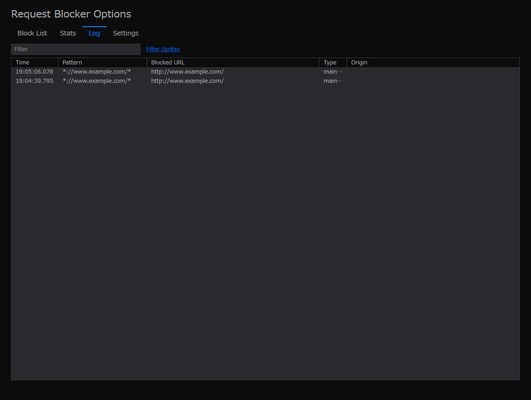Click the blocked URL in second log row
The image size is (531, 400).
(187, 81)
